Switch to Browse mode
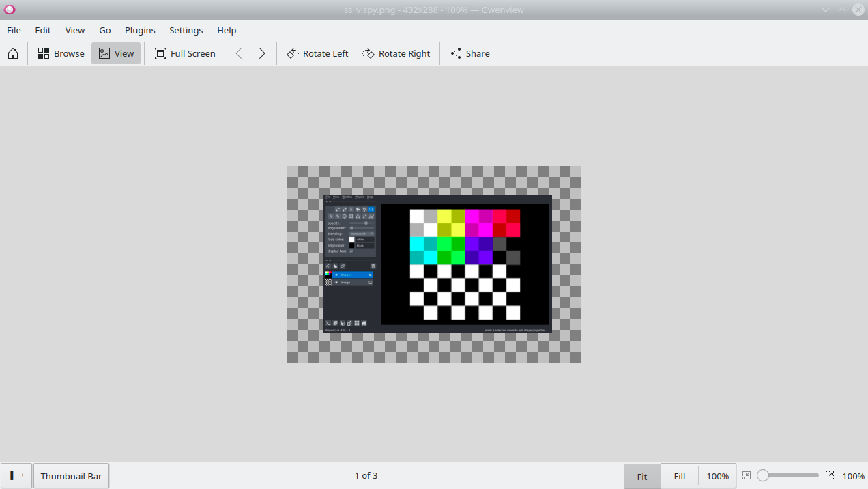This screenshot has height=489, width=868. 61,53
